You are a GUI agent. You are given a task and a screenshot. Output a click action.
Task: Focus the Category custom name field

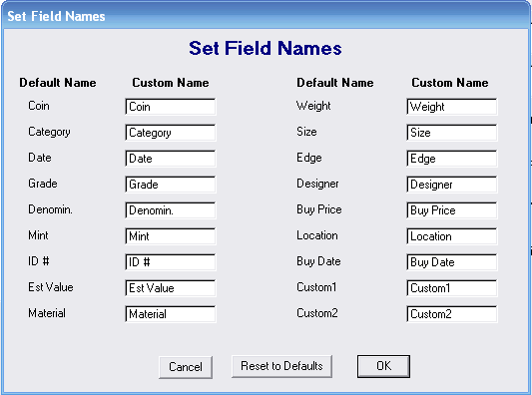click(x=171, y=133)
